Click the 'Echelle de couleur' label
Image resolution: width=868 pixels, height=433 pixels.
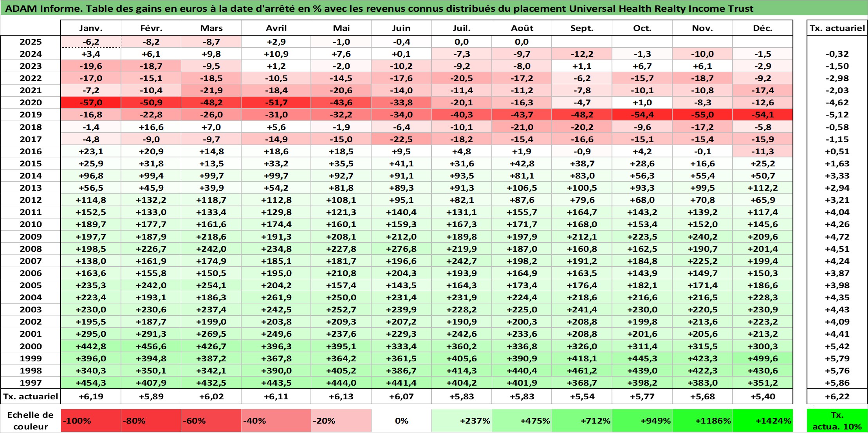click(31, 421)
